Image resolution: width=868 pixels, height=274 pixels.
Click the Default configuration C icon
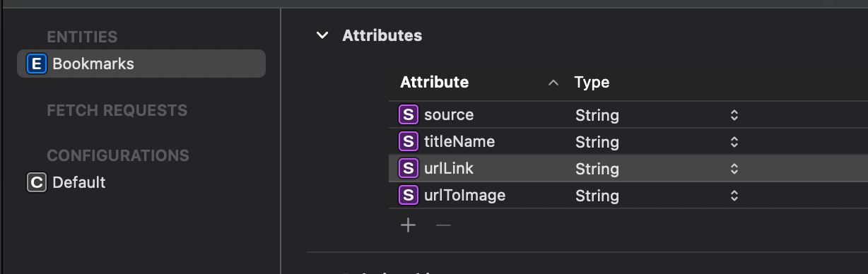tap(36, 183)
